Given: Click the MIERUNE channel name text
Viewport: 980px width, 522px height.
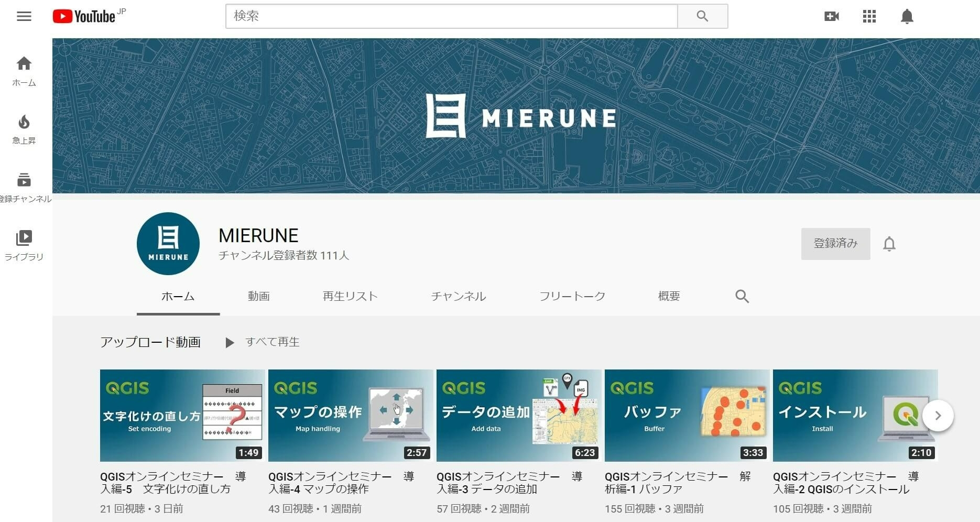Looking at the screenshot, I should [x=258, y=236].
